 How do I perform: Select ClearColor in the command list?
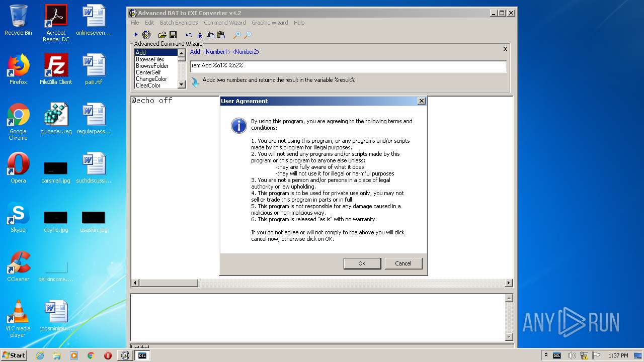click(x=156, y=85)
